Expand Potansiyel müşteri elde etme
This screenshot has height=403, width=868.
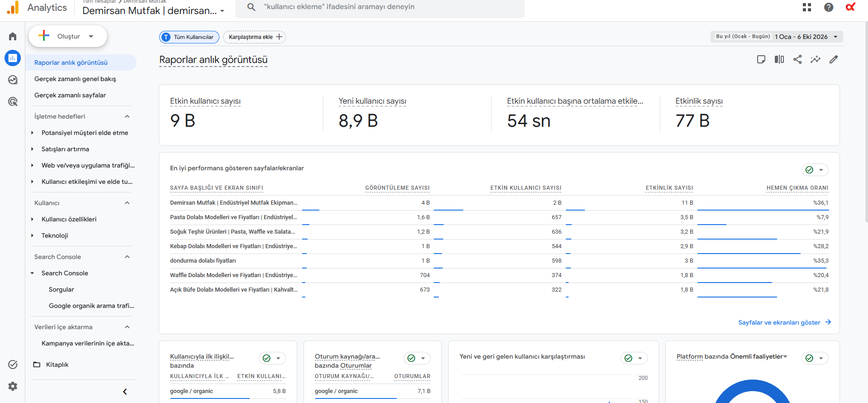point(33,133)
